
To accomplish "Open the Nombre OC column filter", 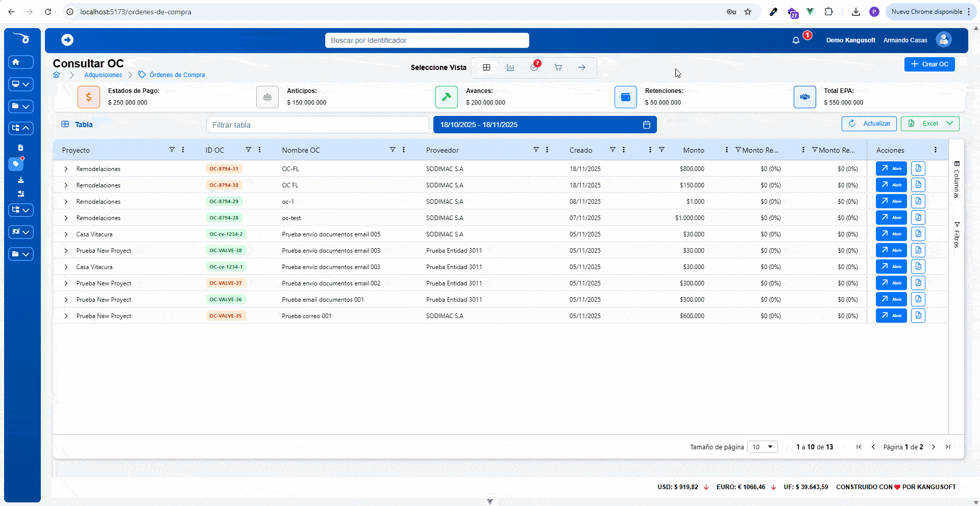I will [393, 150].
